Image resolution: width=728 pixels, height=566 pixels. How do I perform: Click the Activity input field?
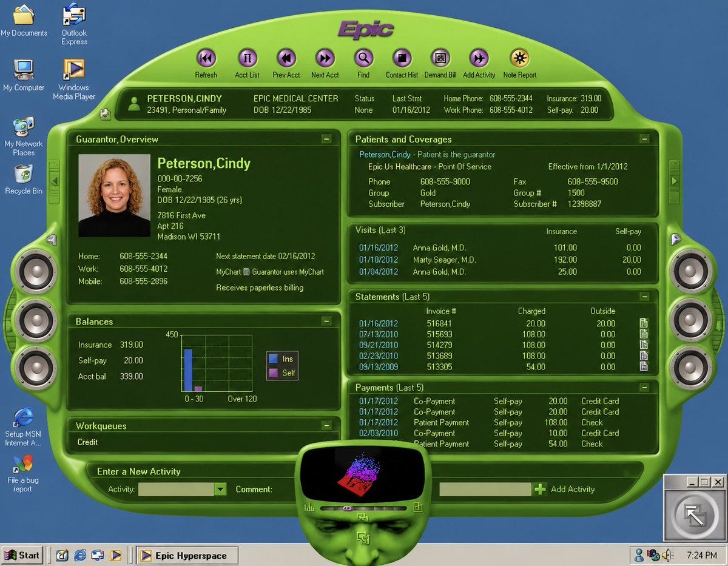coord(177,489)
